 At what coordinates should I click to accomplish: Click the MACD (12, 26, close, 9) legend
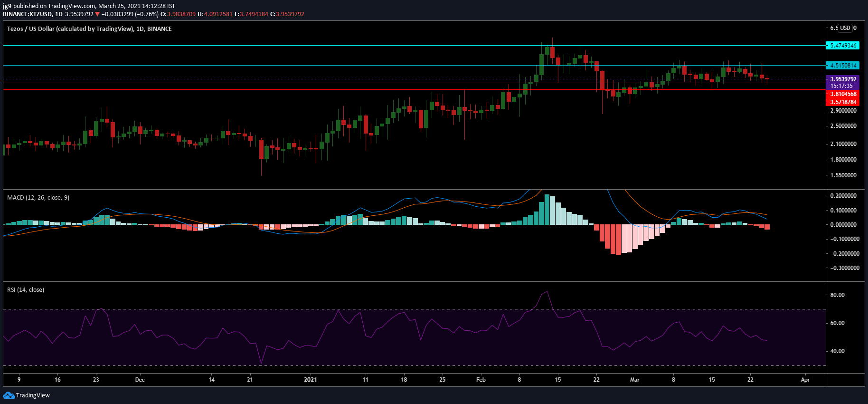(x=38, y=197)
